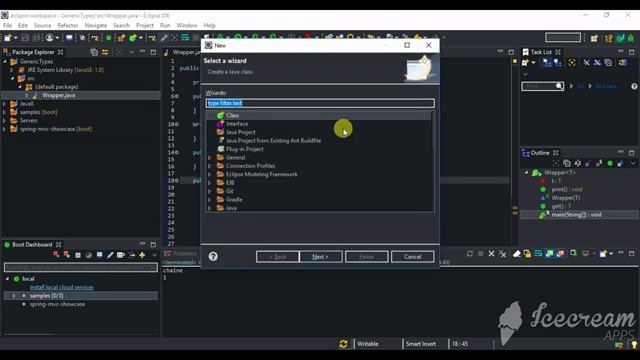Click Remove Launch X icon in Console
640x360 pixels.
[x=491, y=254]
